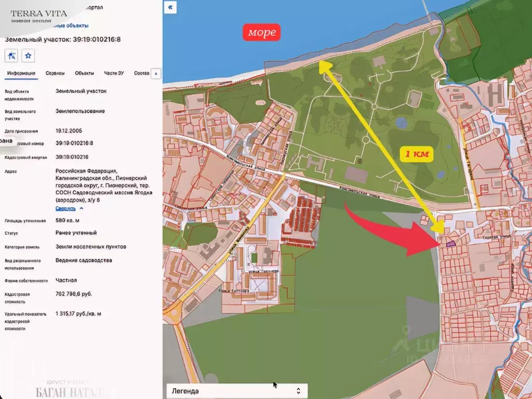Open the Состав tab
This screenshot has height=399, width=532.
tap(141, 73)
